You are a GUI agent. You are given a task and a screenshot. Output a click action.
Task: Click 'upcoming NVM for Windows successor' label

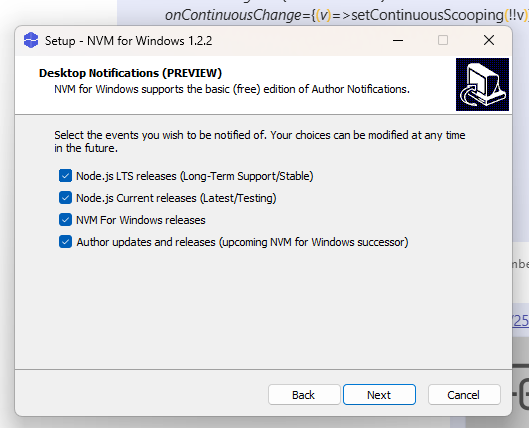pos(313,242)
